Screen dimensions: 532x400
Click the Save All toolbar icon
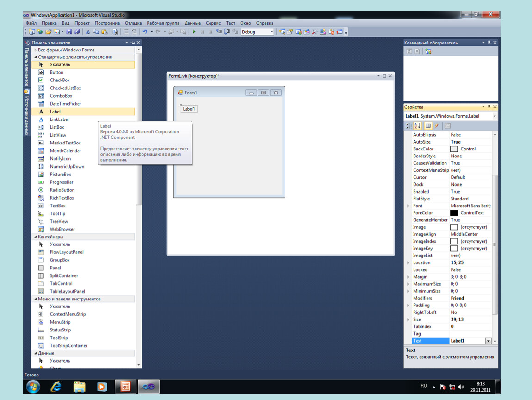[77, 32]
